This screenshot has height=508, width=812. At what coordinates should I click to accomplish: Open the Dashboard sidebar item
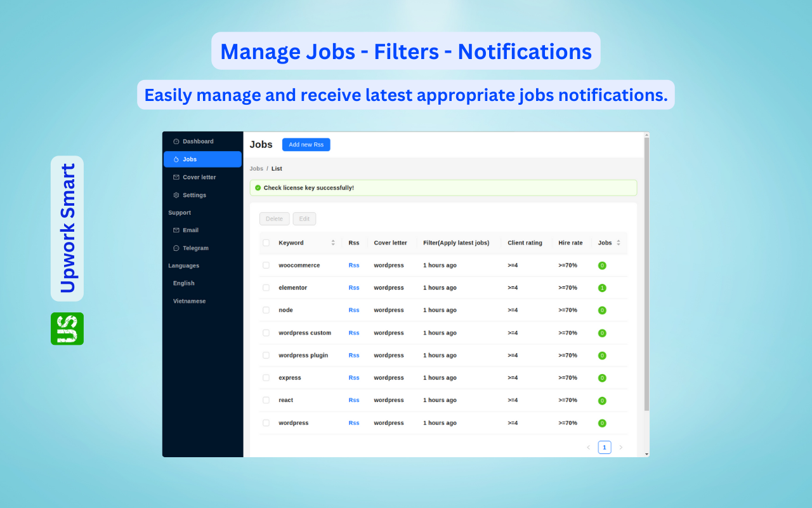[202, 142]
